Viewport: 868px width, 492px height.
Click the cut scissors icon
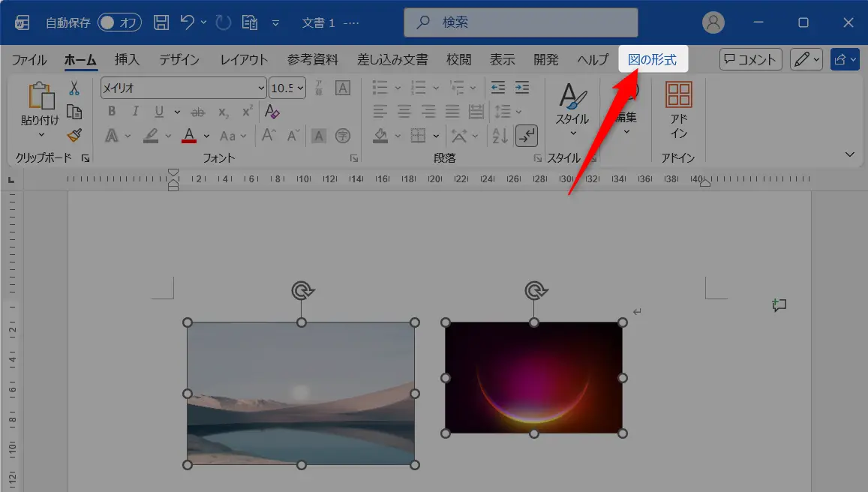tap(74, 88)
